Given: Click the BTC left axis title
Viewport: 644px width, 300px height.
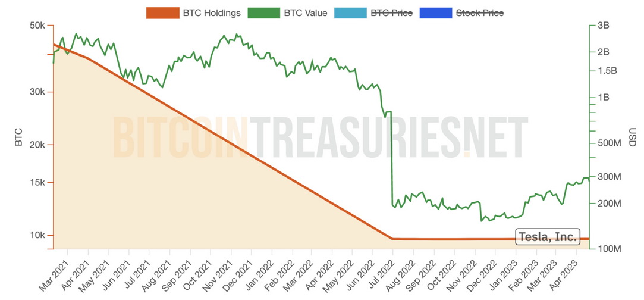Looking at the screenshot, I should pos(18,137).
